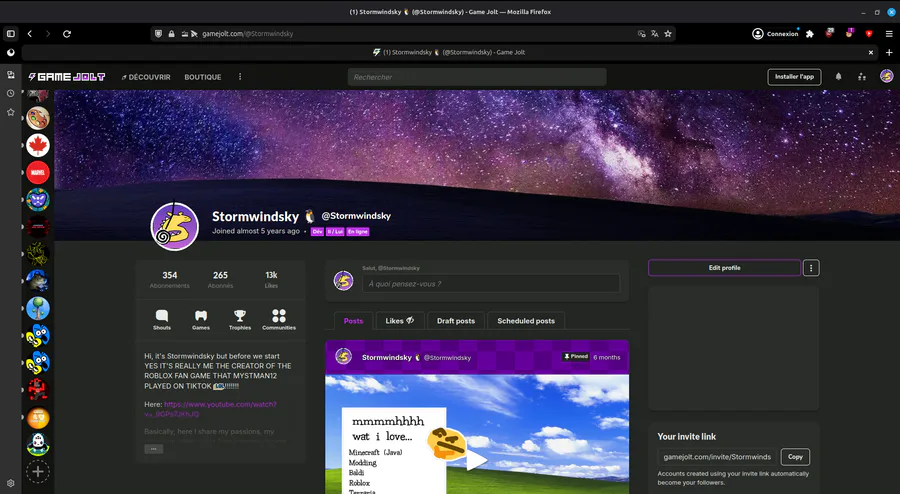Open sidebar settings gear
This screenshot has height=494, width=900.
point(10,484)
